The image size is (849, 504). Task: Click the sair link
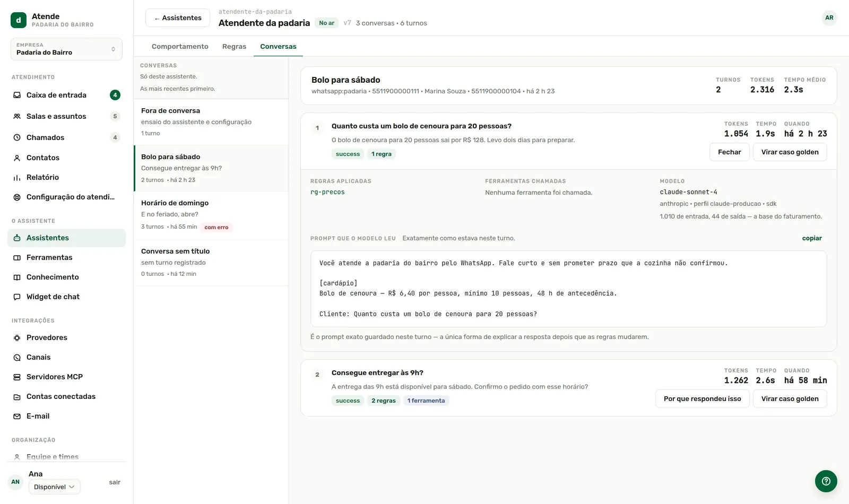tap(115, 482)
